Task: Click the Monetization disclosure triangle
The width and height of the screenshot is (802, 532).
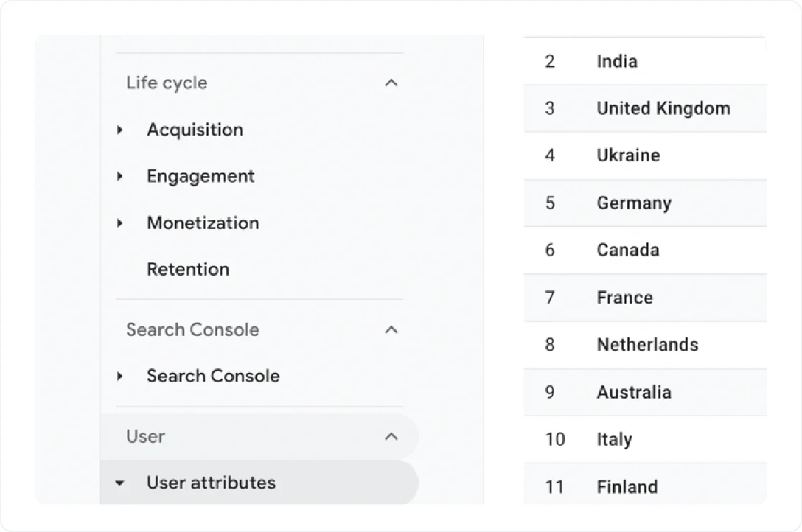Action: tap(120, 223)
